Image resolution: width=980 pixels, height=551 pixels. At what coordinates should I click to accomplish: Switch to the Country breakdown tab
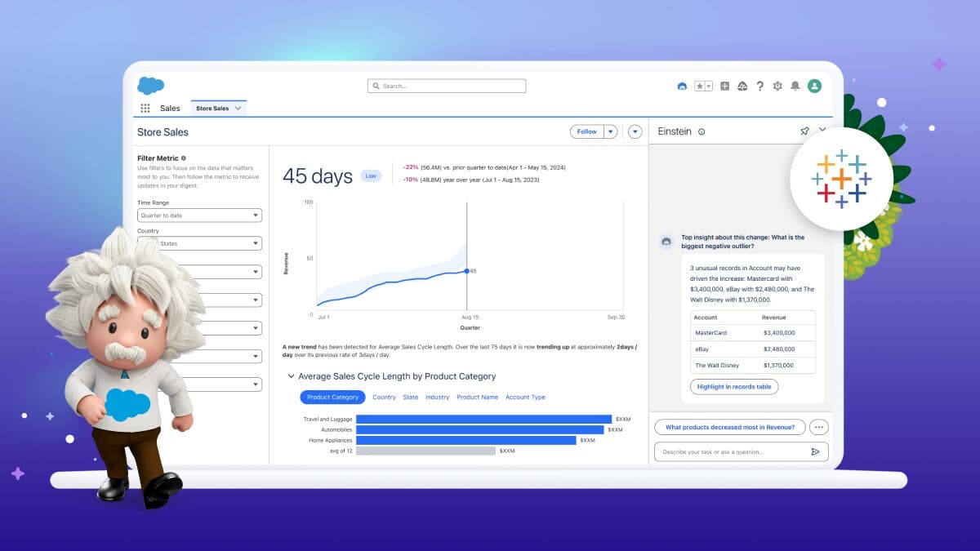pos(384,397)
